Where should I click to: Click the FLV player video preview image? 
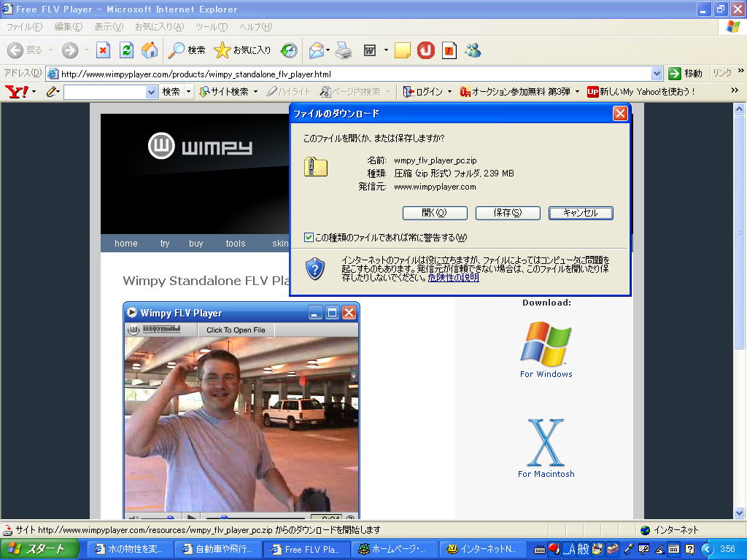click(241, 424)
